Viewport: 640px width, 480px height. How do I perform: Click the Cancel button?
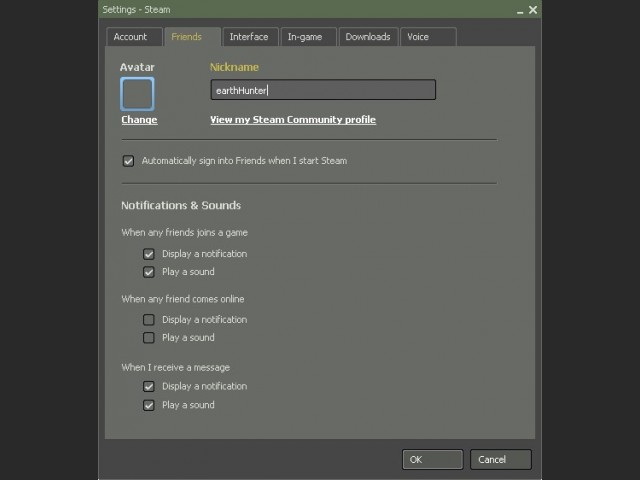click(x=500, y=460)
